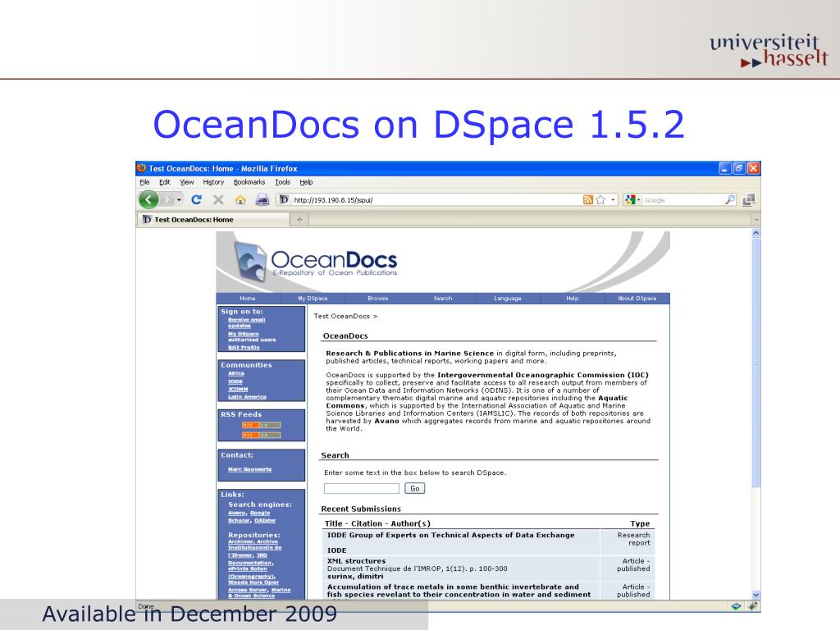Bookmark the page with the star icon
Image resolution: width=840 pixels, height=630 pixels.
point(600,200)
